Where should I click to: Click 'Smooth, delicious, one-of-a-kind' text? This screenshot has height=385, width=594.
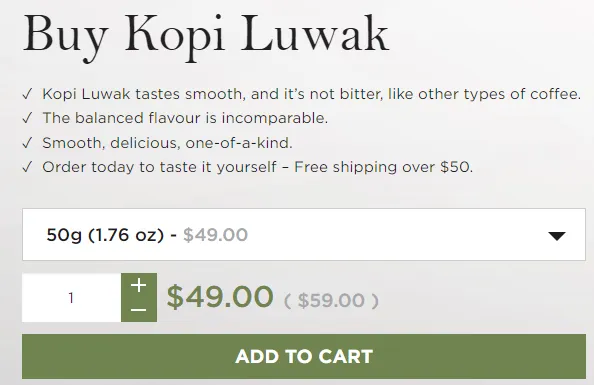(x=167, y=143)
